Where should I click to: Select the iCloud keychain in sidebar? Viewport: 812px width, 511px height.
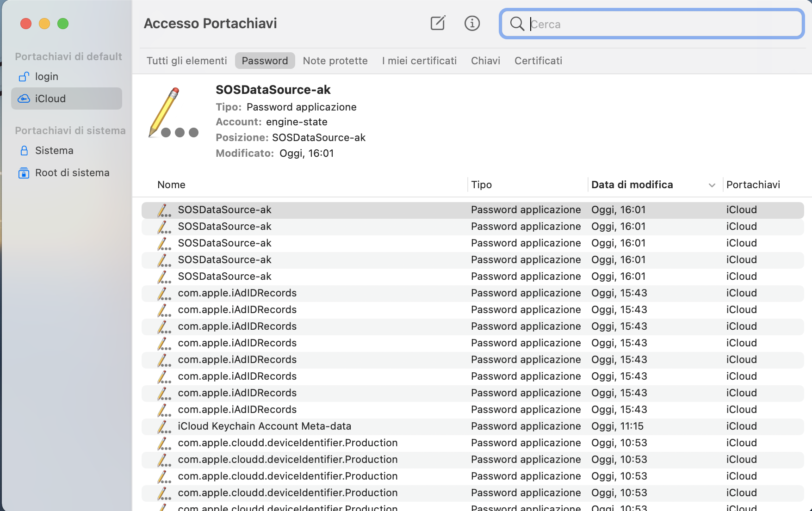tap(67, 99)
